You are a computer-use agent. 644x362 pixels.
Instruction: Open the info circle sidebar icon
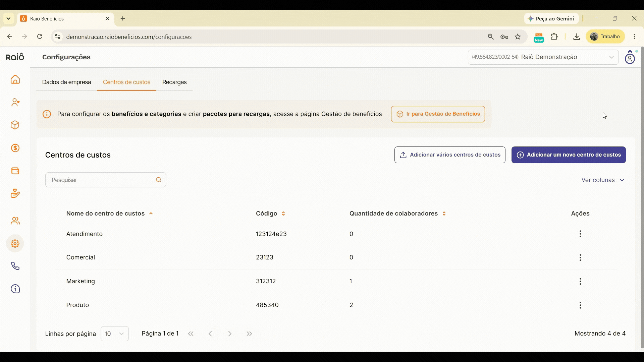(x=15, y=289)
